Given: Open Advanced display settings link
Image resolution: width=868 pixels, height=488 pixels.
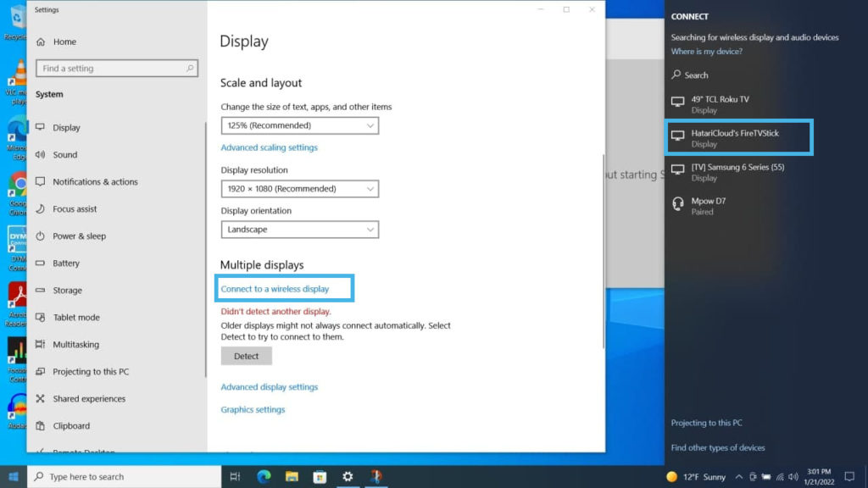Looking at the screenshot, I should pyautogui.click(x=269, y=386).
